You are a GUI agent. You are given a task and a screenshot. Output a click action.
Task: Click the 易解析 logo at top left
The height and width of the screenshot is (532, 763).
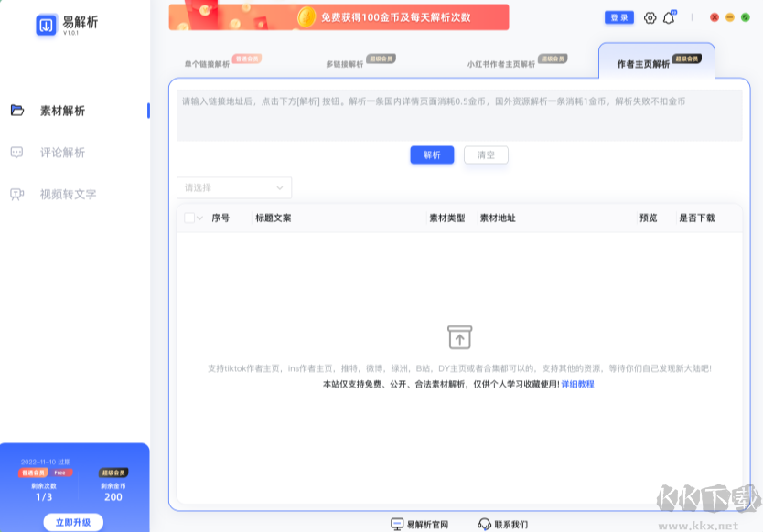44,23
